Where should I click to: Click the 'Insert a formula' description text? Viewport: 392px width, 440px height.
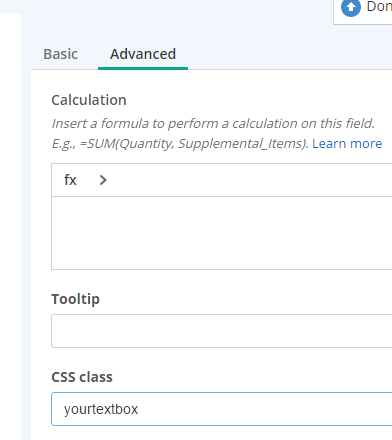(x=213, y=123)
